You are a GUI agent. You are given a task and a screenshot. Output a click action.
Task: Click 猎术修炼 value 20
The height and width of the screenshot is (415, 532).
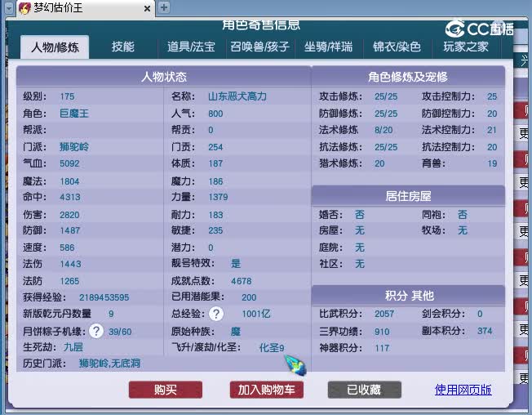click(x=379, y=163)
